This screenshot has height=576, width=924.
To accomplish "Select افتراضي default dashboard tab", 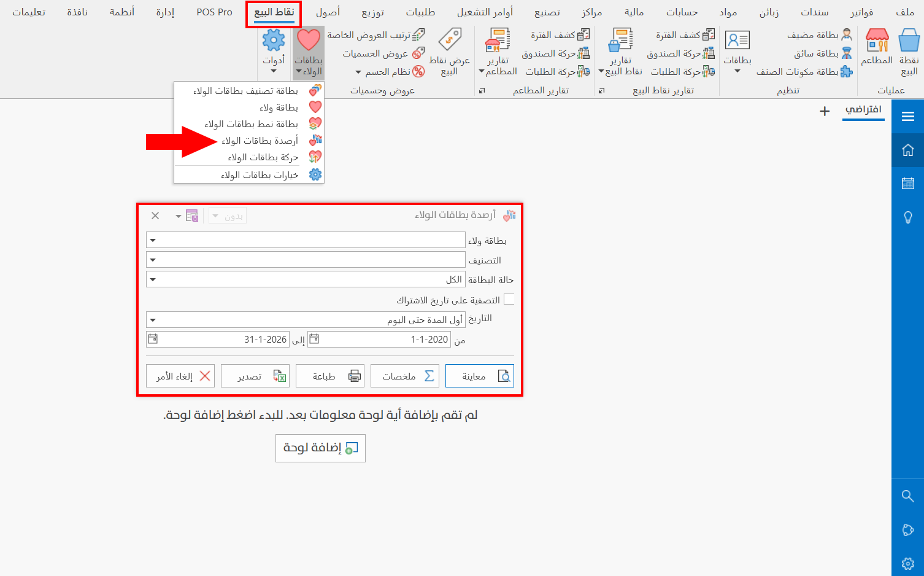I will (x=863, y=110).
